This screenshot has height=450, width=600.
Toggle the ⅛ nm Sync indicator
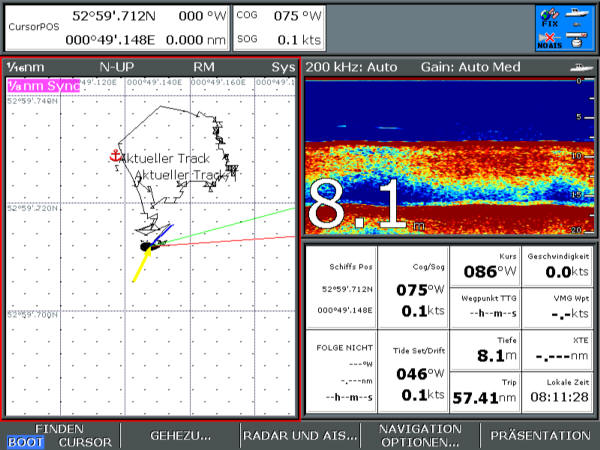[42, 85]
